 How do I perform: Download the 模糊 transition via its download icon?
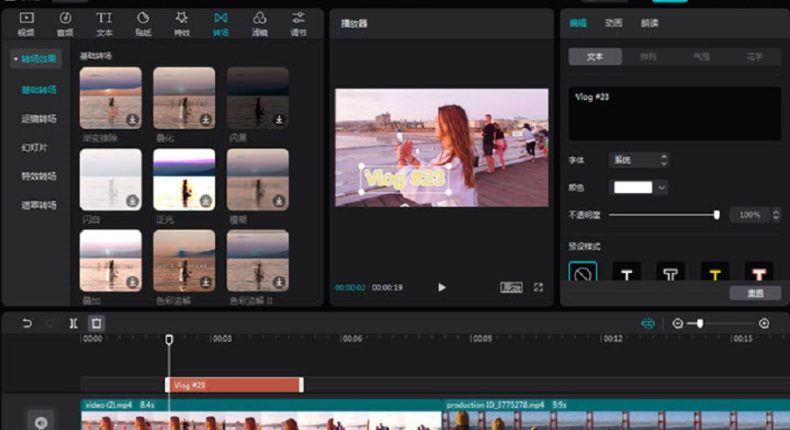click(279, 201)
